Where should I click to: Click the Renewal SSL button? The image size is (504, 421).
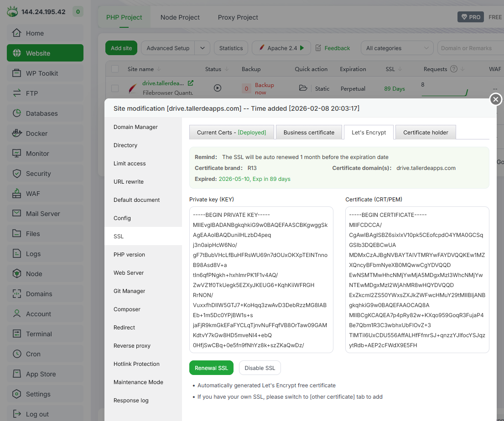(x=211, y=368)
